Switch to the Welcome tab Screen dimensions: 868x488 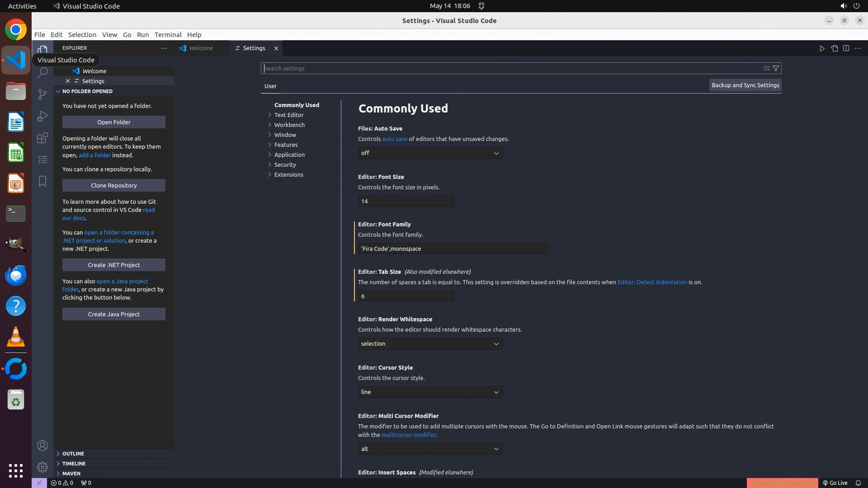click(x=201, y=48)
